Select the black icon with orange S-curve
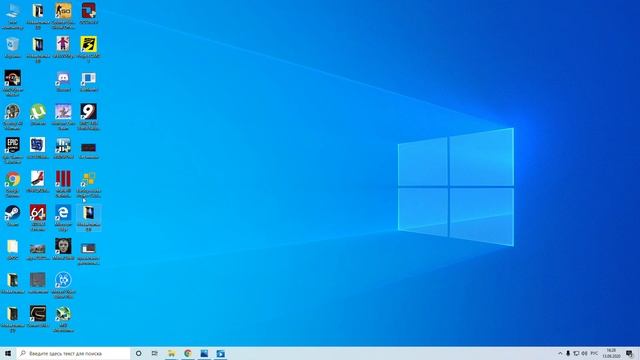 38,313
